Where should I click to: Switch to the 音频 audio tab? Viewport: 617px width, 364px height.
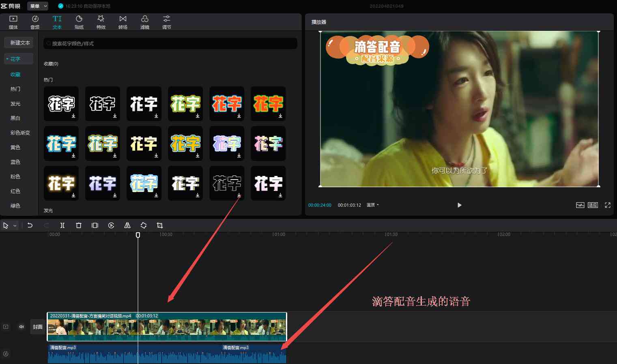point(35,22)
